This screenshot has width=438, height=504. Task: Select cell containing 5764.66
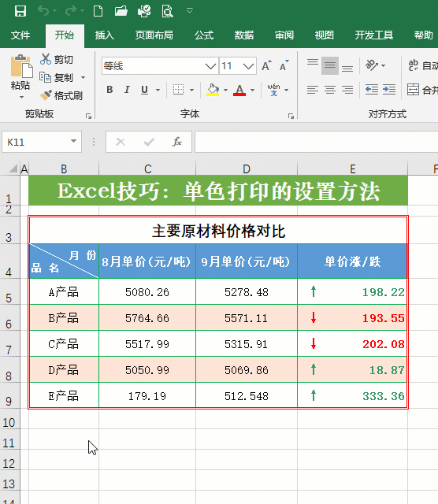click(147, 318)
